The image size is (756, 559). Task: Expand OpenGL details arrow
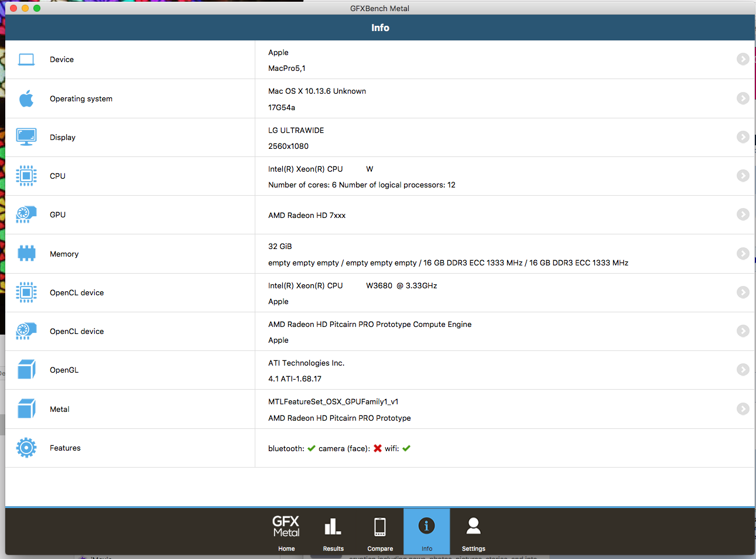coord(743,370)
